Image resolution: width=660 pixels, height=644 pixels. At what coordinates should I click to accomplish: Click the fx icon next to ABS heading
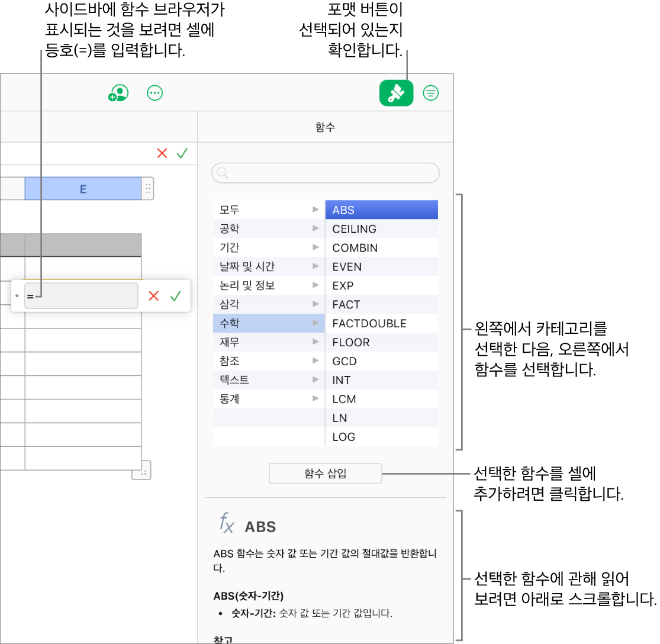point(226,523)
